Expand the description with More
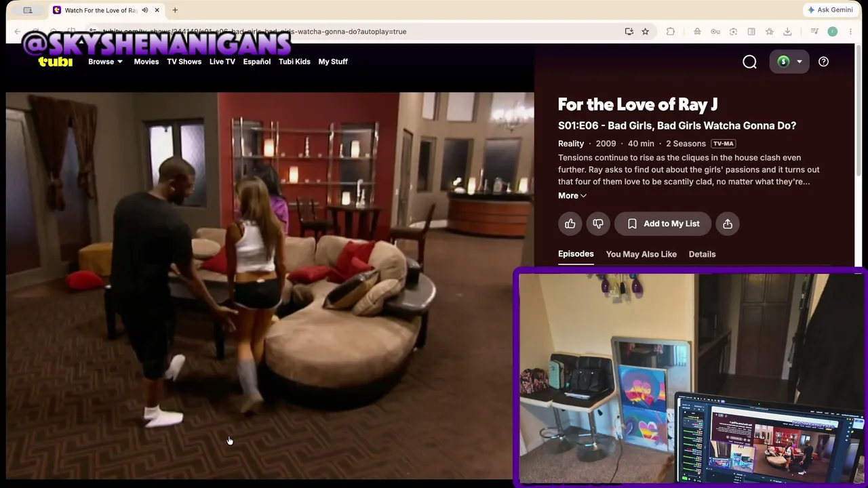The width and height of the screenshot is (868, 488). point(572,196)
